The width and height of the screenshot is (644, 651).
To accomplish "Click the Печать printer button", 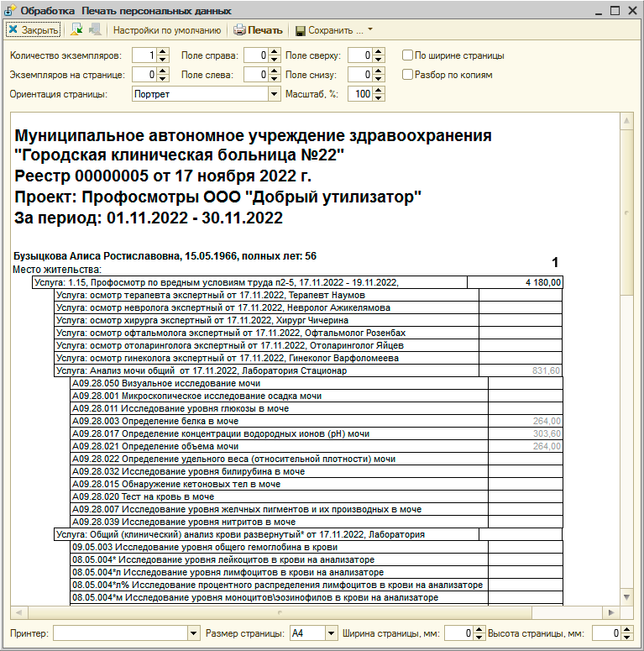I will [259, 30].
